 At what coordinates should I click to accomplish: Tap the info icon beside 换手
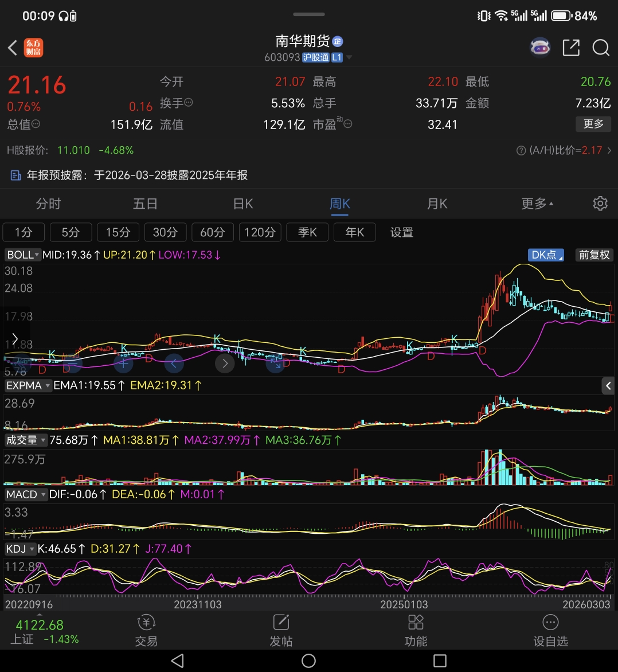click(189, 103)
